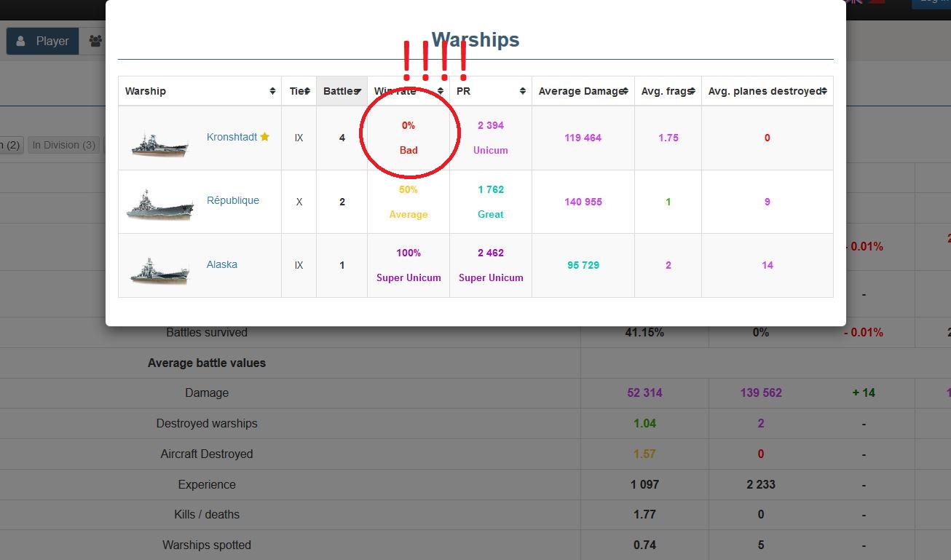
Task: Click République PR 1 762 Great
Action: [491, 202]
